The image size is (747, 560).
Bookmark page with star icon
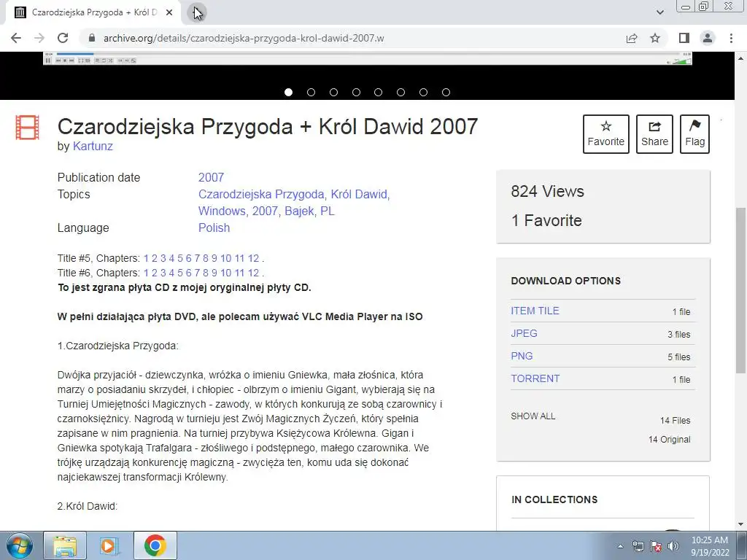(655, 38)
